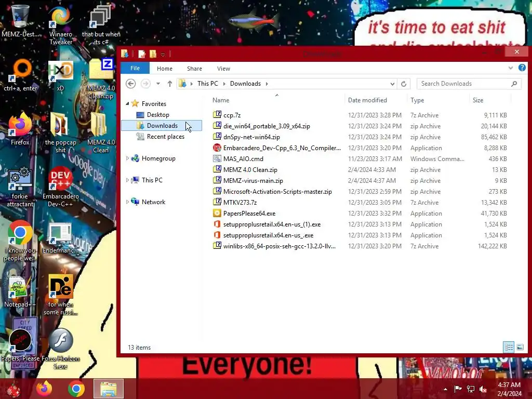Launch the xD (HxD) desktop shortcut
The width and height of the screenshot is (532, 399).
60,75
